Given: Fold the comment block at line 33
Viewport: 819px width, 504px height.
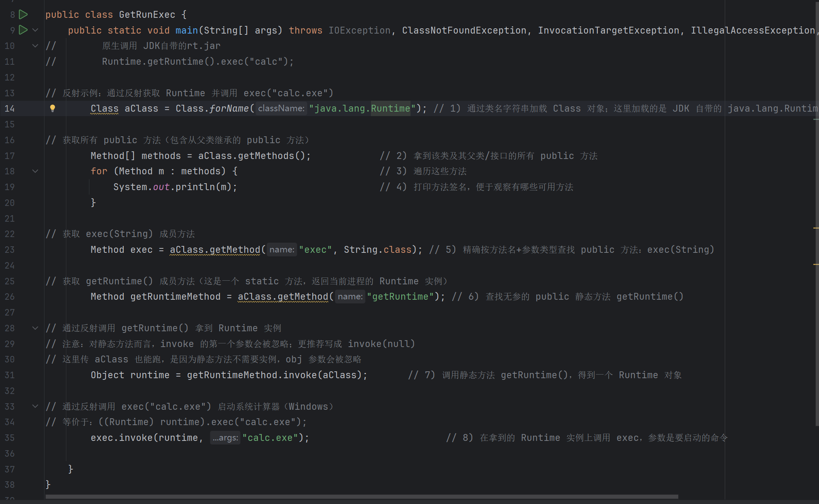Looking at the screenshot, I should pos(35,406).
